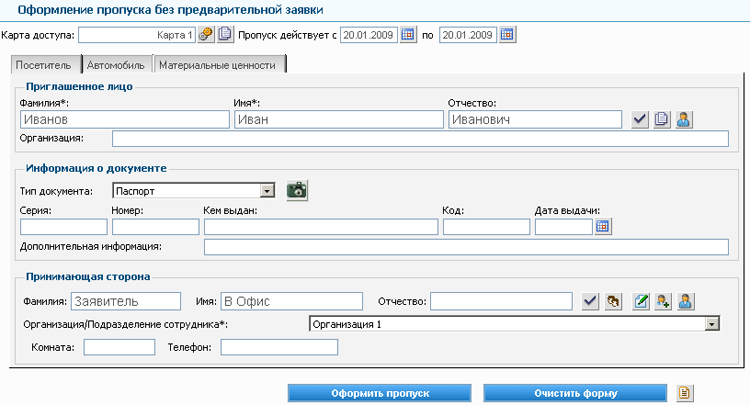
Task: Focus the Дополнительная информация text field
Action: (x=466, y=247)
